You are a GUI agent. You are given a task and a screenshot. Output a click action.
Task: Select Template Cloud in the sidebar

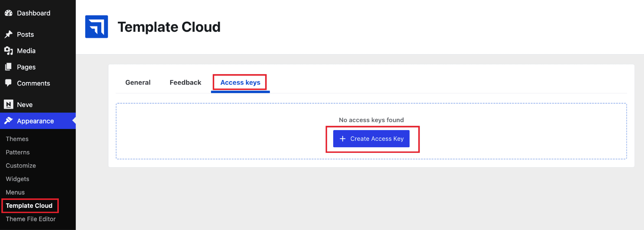click(29, 205)
